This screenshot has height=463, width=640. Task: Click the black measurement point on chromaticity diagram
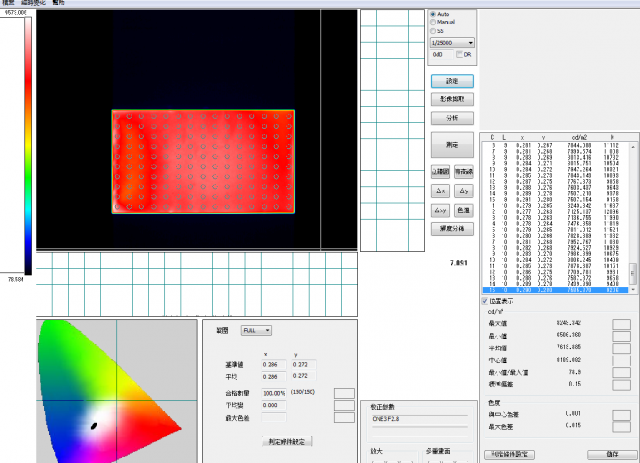(x=93, y=426)
